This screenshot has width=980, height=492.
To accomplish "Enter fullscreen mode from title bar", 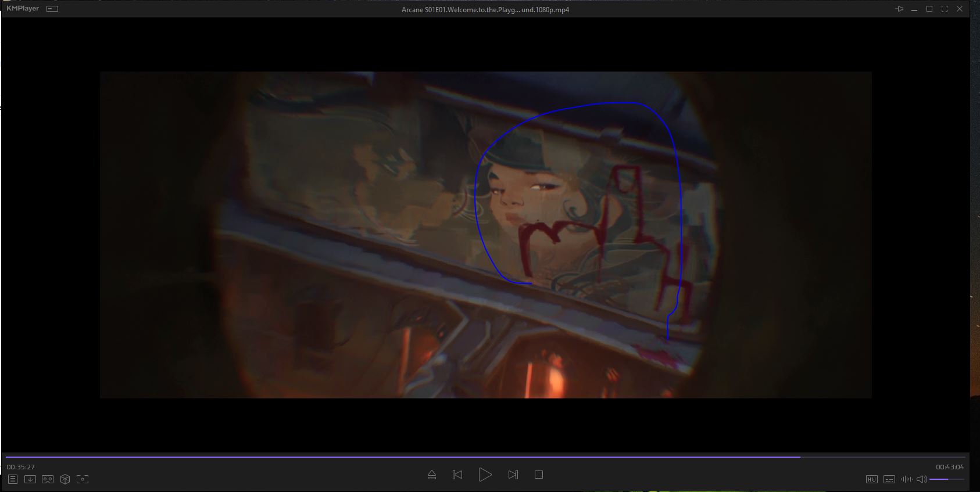I will click(x=945, y=9).
